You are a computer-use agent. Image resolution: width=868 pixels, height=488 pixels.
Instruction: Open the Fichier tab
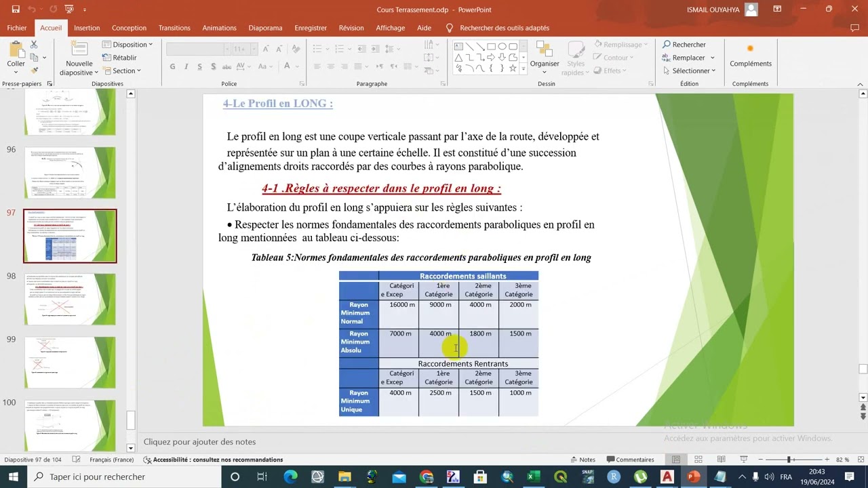click(x=17, y=28)
